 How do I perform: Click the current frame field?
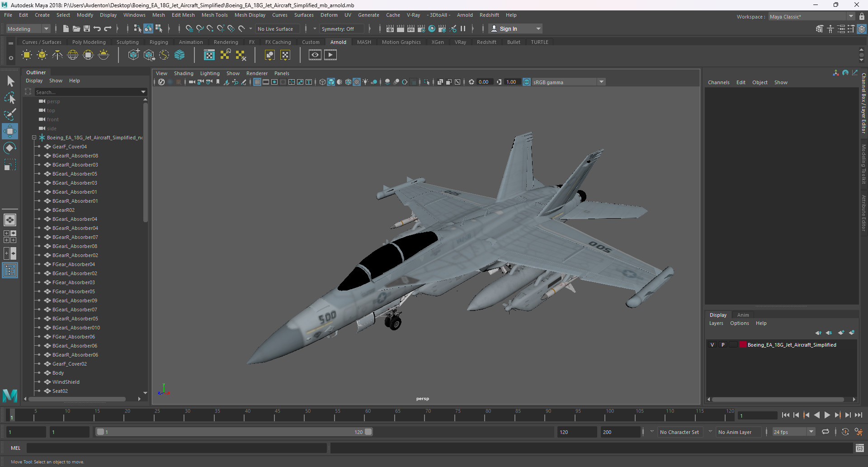pos(757,415)
